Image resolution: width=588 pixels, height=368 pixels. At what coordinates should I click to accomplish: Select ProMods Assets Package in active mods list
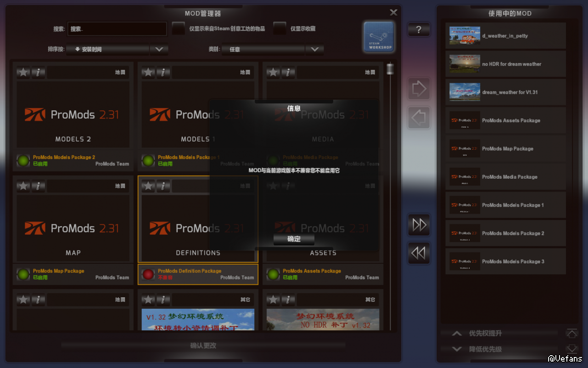[505, 120]
